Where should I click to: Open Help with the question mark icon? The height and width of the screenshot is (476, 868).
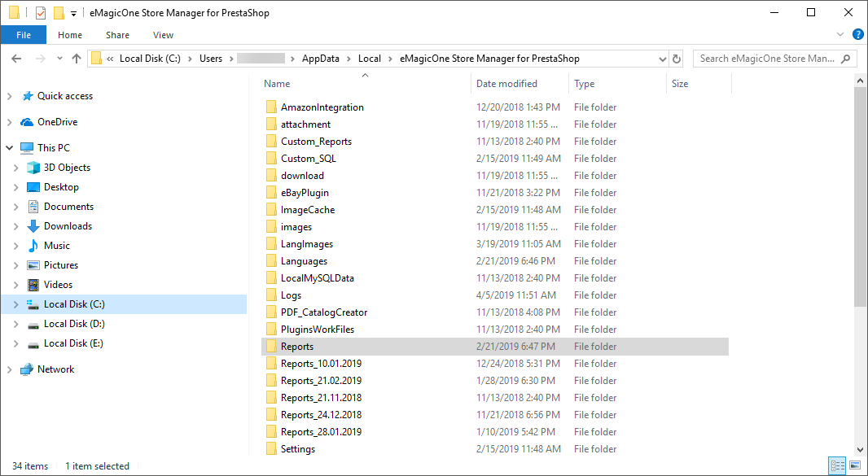[x=857, y=34]
